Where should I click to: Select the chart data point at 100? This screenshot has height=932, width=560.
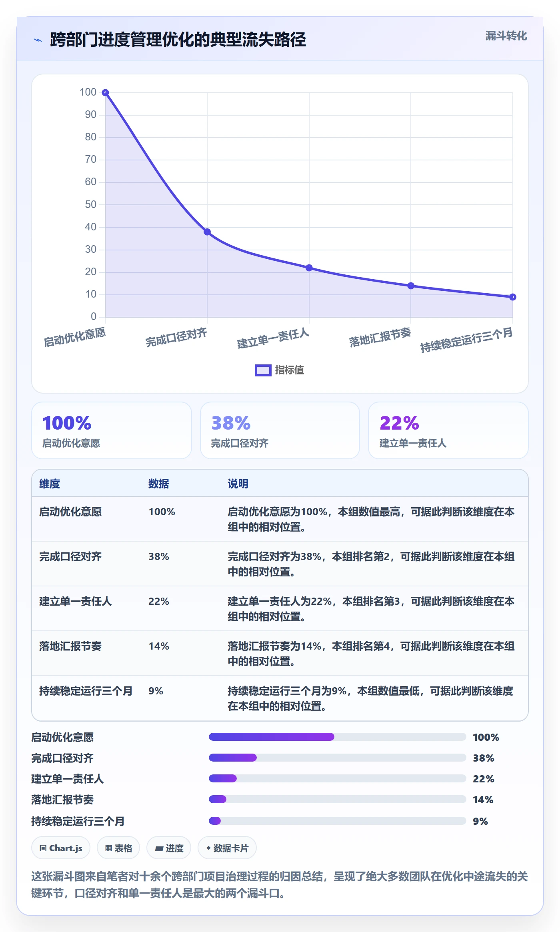(105, 93)
